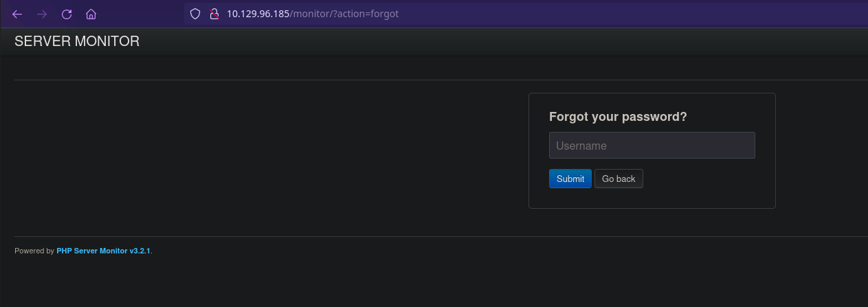The width and height of the screenshot is (868, 307).
Task: Show connection security lock info
Action: (x=214, y=14)
